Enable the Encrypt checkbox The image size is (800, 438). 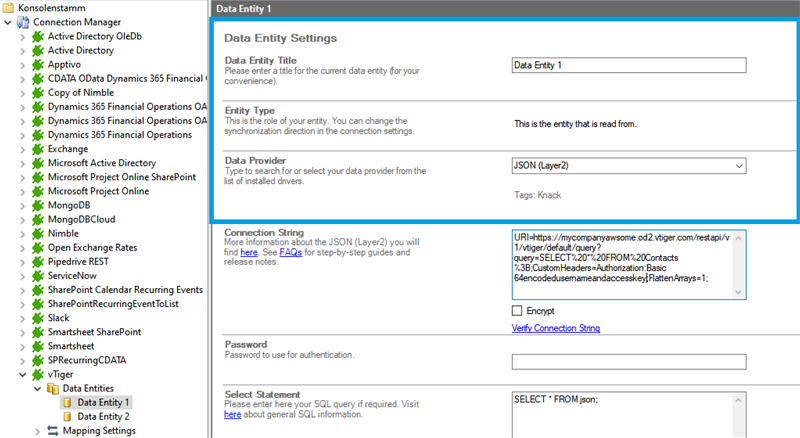(518, 311)
